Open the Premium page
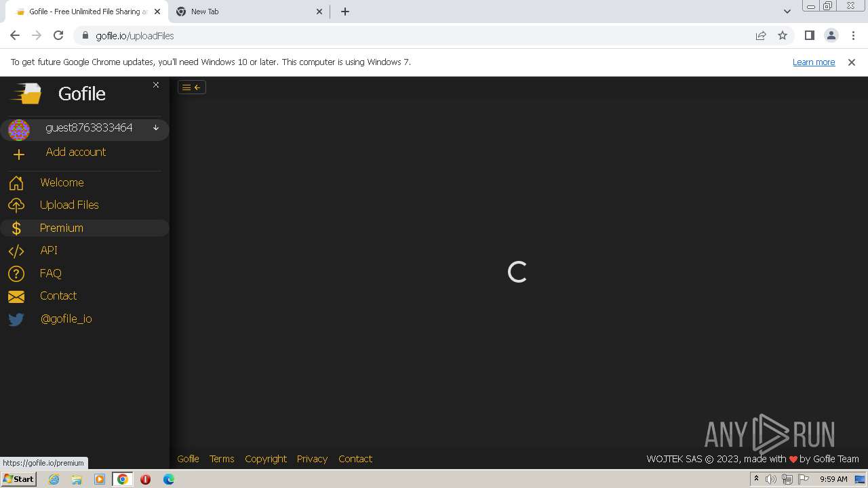The height and width of the screenshot is (488, 868). coord(62,228)
